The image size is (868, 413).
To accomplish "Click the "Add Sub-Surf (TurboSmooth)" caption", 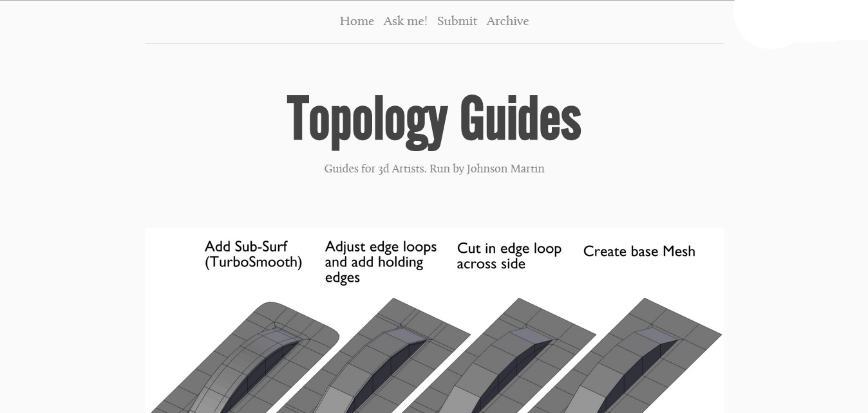I will (253, 254).
